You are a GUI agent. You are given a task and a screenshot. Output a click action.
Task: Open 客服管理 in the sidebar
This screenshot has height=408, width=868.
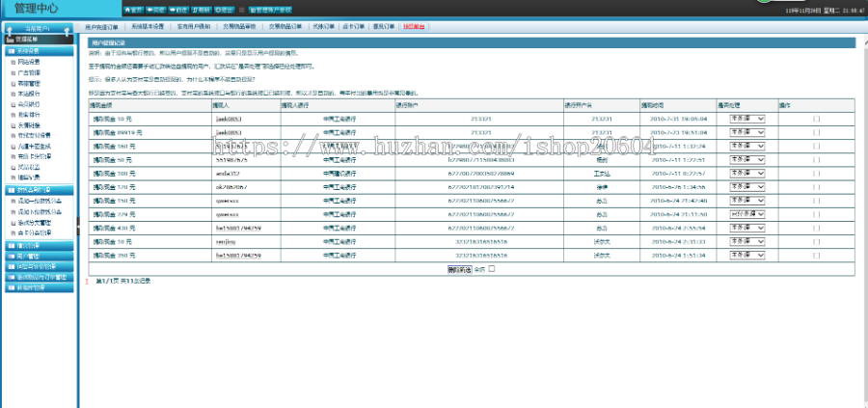click(x=28, y=84)
